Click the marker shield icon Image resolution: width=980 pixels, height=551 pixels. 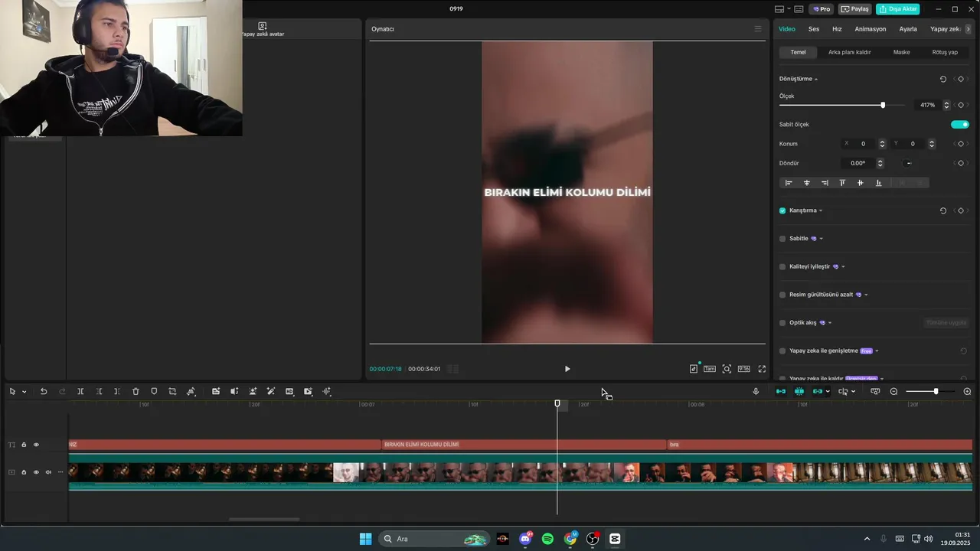154,391
